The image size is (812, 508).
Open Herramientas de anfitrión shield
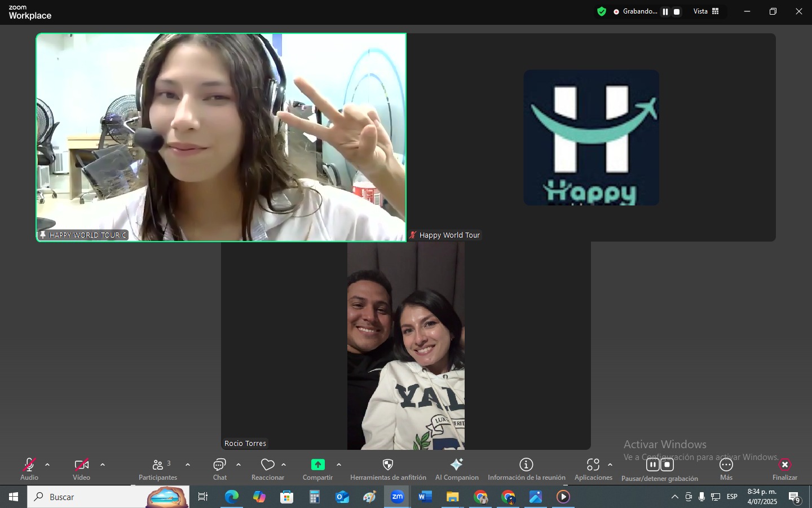[388, 468]
